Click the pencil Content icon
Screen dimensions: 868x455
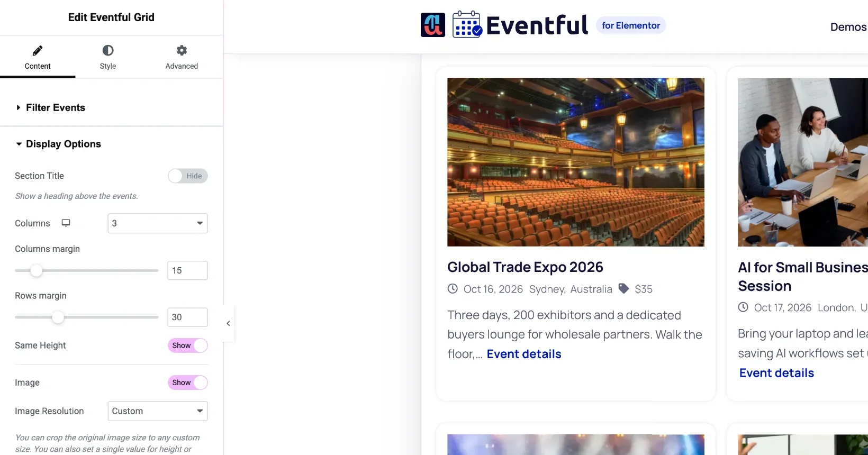pyautogui.click(x=38, y=50)
